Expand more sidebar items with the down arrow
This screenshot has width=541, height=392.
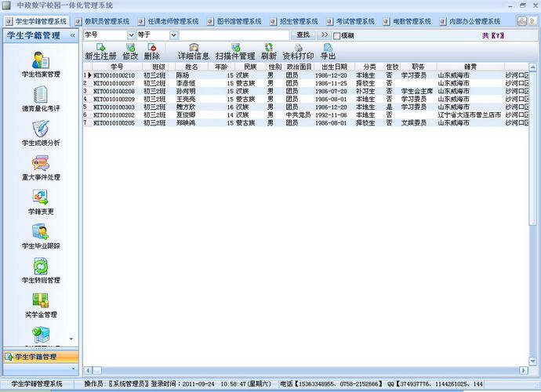click(71, 339)
